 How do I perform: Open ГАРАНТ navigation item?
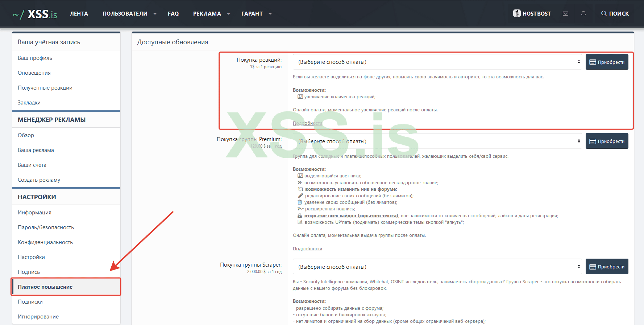pos(252,14)
